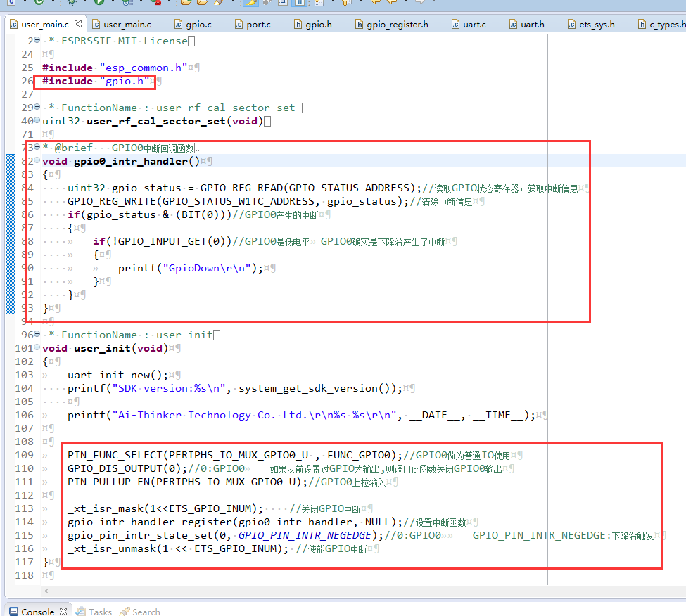Click the if(gpio_status & (BIT(0))) statement
Screen dimensions: 686x616
pyautogui.click(x=149, y=215)
